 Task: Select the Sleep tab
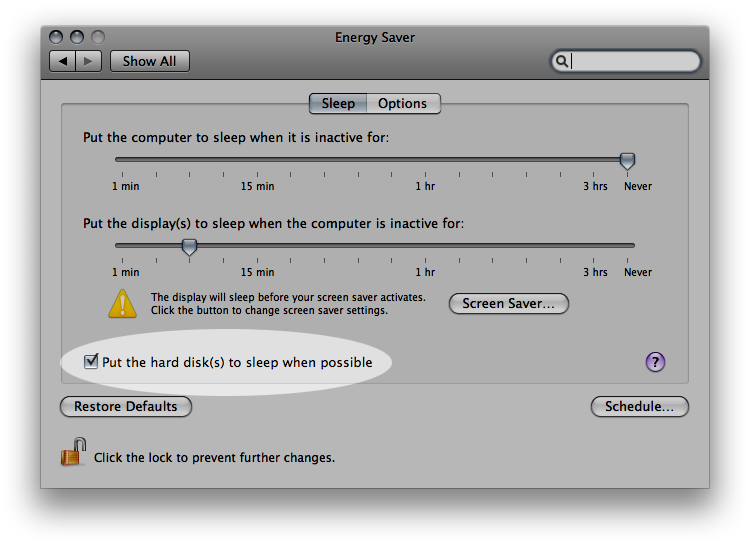coord(338,104)
